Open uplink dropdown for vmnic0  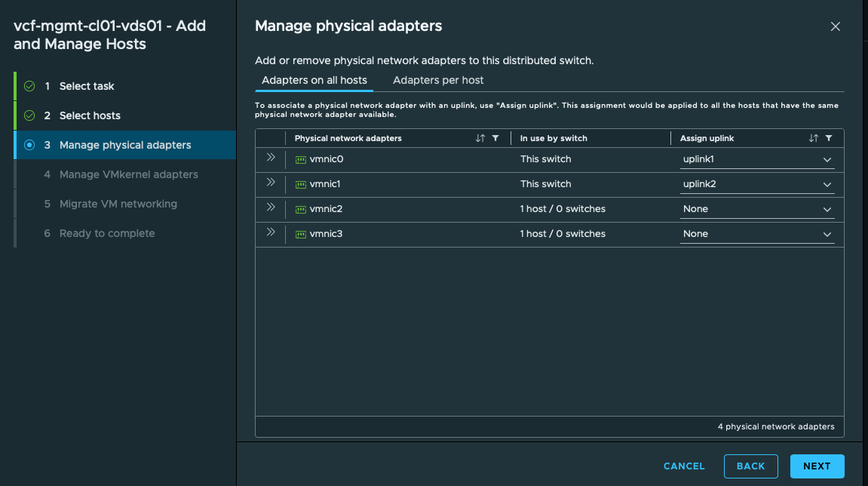tap(756, 159)
